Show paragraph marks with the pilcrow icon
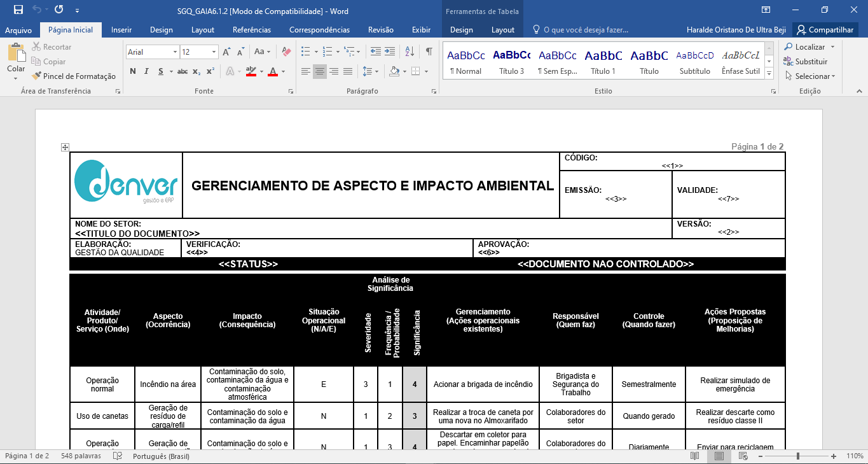Screen dimensions: 868x464 [429, 52]
